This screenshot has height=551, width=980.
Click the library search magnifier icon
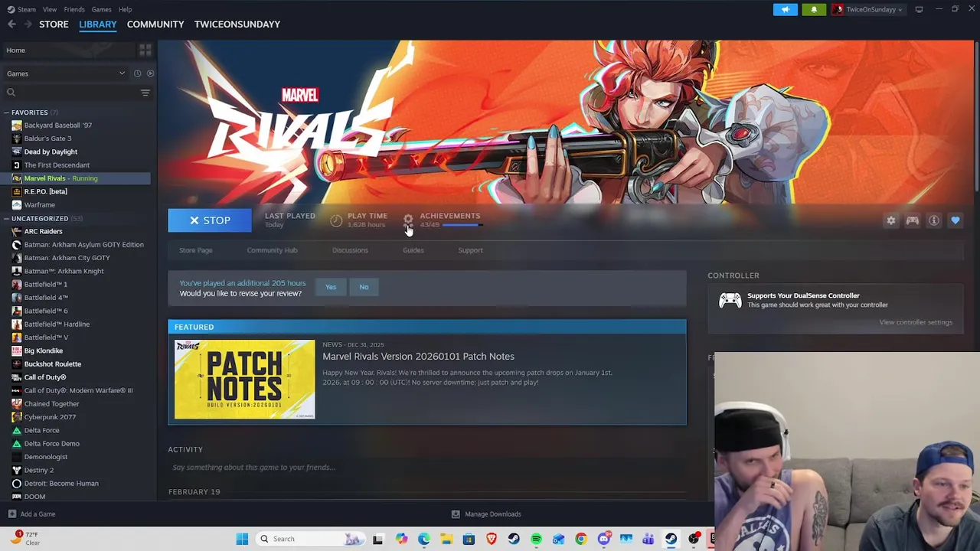tap(11, 93)
